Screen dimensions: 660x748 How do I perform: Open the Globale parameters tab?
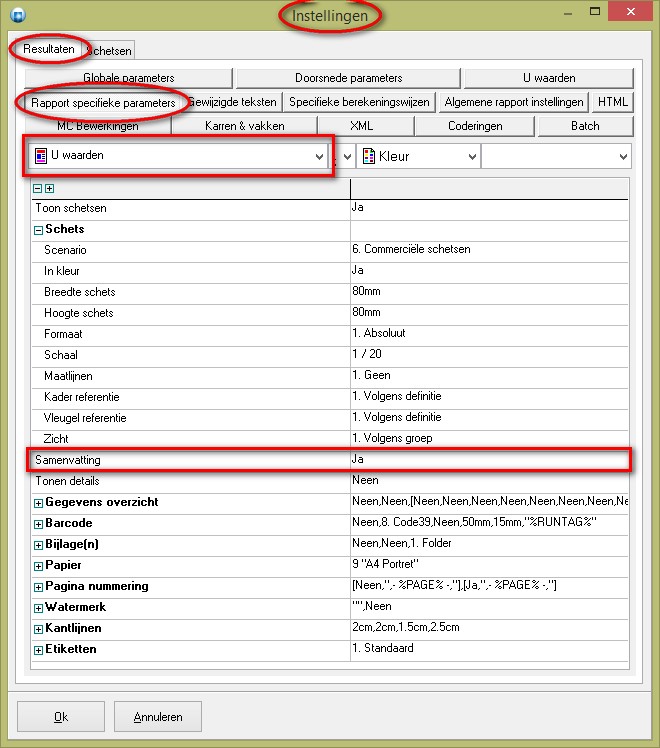tap(128, 78)
